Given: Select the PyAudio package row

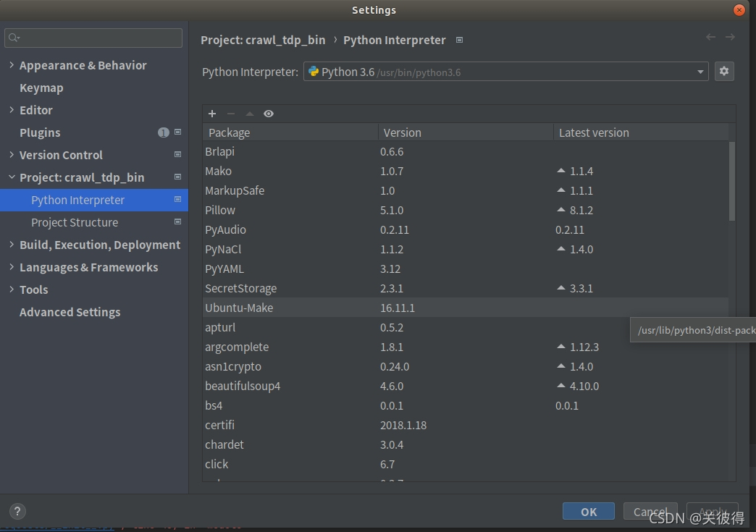Looking at the screenshot, I should tap(466, 229).
